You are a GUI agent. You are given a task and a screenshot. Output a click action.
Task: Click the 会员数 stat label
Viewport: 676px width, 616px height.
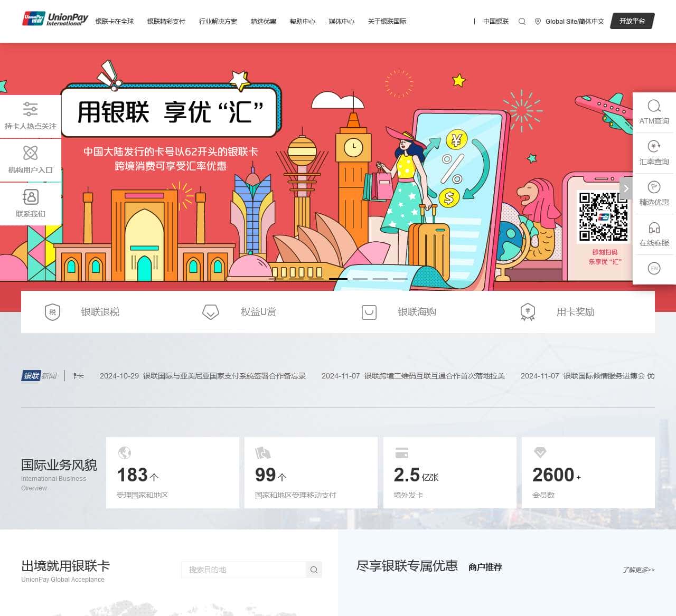543,495
